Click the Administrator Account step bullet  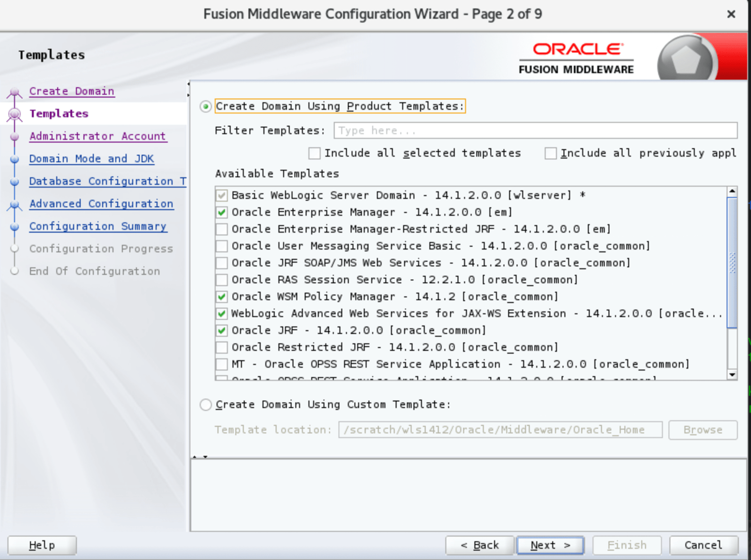tap(15, 137)
